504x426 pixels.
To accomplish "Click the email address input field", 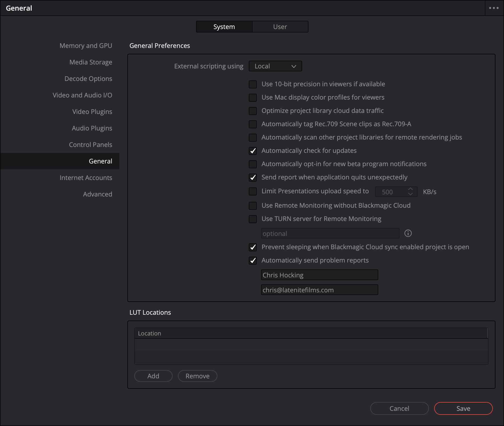I will click(319, 290).
